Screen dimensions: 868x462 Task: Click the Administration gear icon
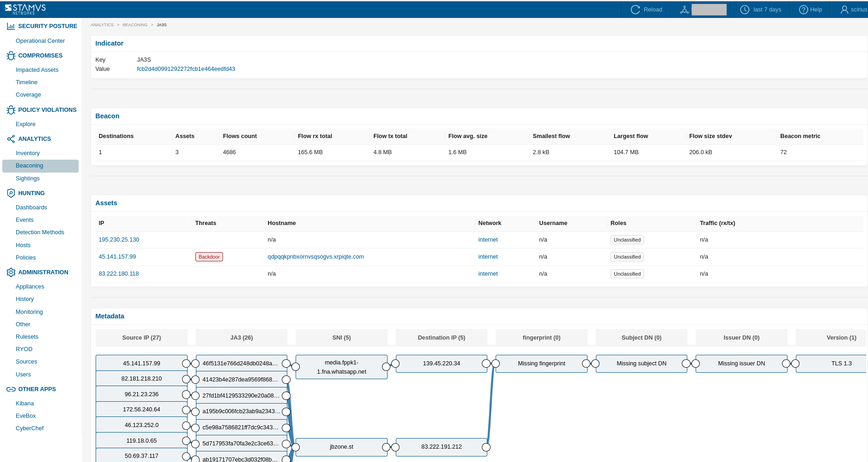click(11, 272)
